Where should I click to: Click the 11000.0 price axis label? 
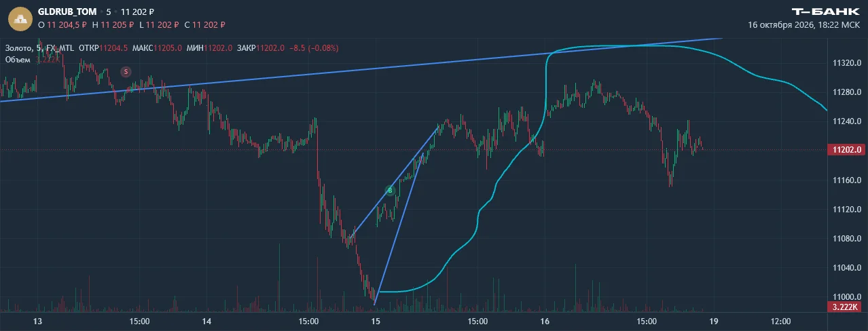[x=848, y=297]
